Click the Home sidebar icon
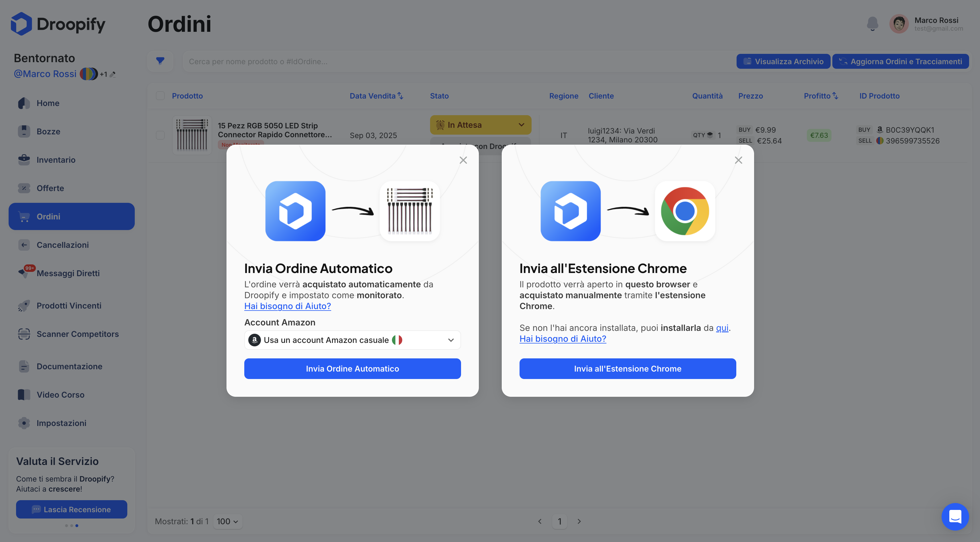This screenshot has height=542, width=980. pyautogui.click(x=24, y=103)
